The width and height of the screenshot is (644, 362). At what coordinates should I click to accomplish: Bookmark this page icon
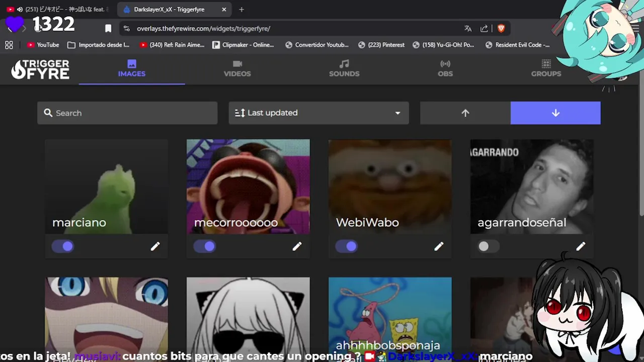coord(108,29)
